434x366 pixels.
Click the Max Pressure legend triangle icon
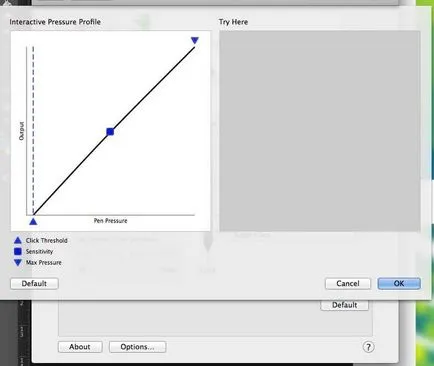pos(18,263)
